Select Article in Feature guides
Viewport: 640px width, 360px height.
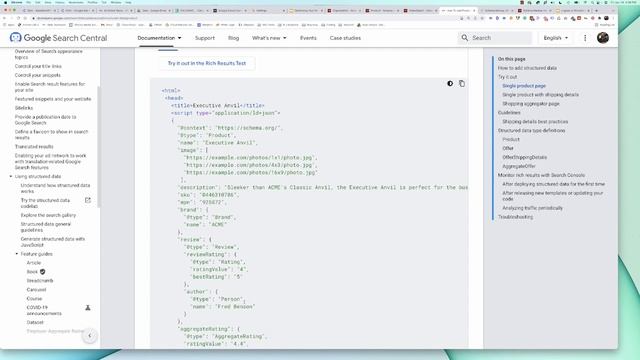(34, 263)
